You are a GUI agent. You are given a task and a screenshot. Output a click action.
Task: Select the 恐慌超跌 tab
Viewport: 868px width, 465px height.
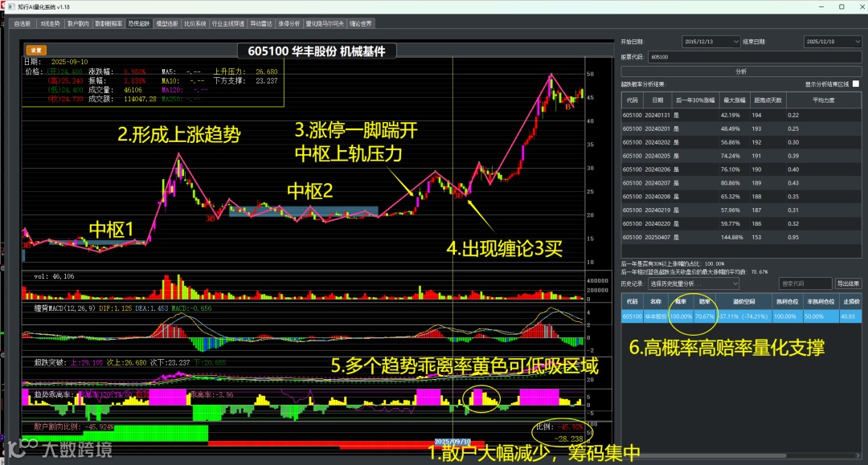(x=139, y=24)
